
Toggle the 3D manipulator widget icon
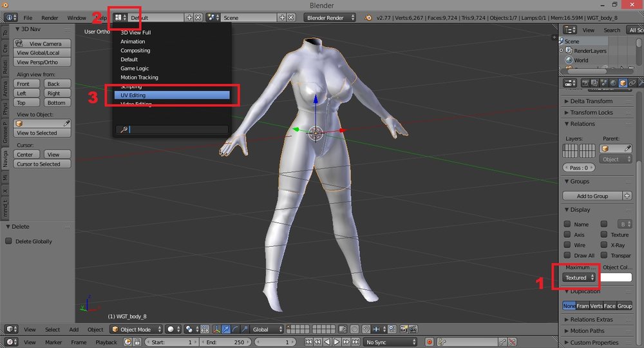pyautogui.click(x=216, y=329)
